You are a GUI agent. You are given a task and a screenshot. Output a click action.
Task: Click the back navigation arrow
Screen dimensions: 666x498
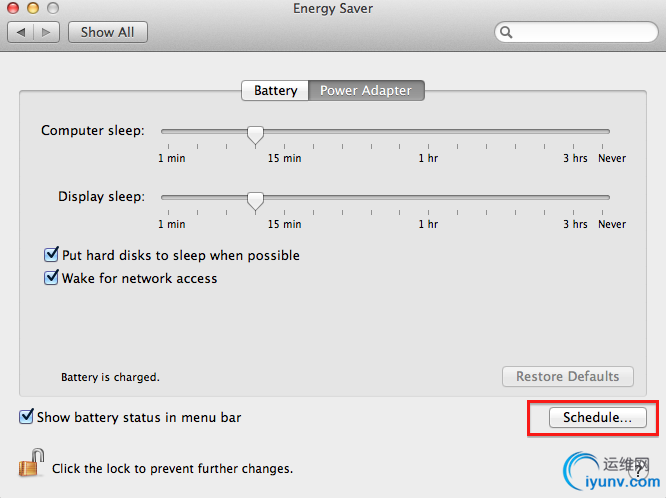[x=21, y=32]
